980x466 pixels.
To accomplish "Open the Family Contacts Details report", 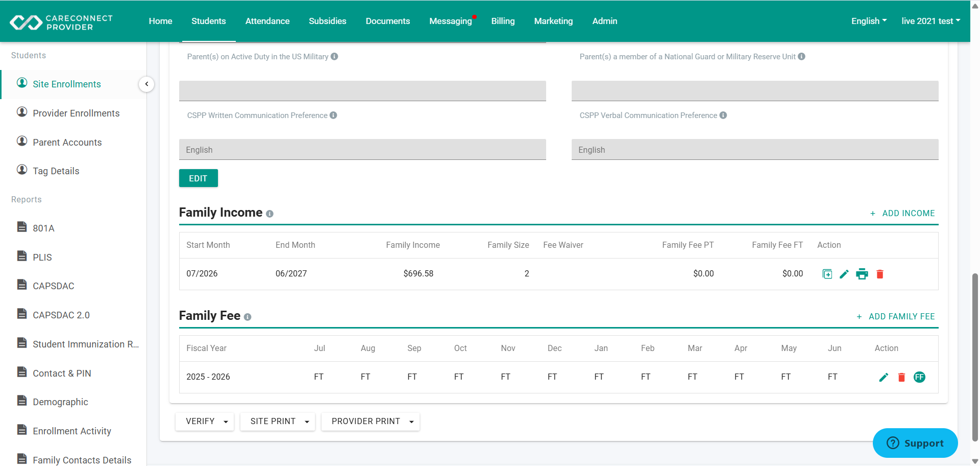I will [x=82, y=460].
